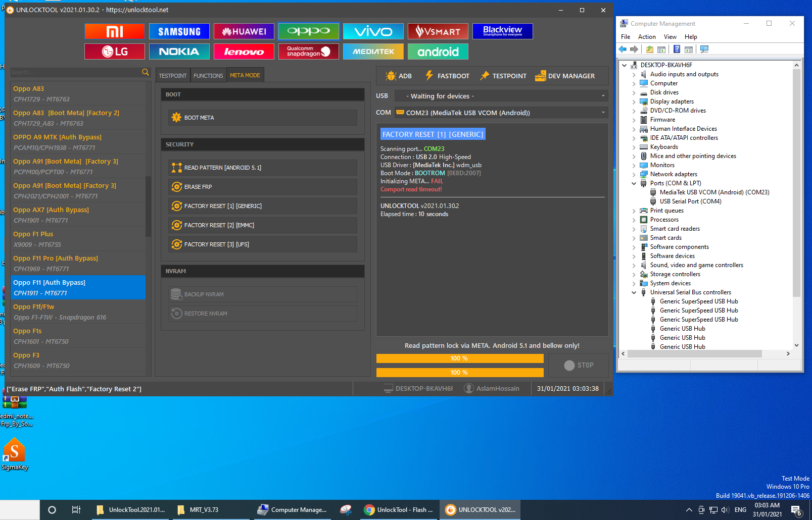
Task: Select the Blackview brand logo
Action: point(503,31)
